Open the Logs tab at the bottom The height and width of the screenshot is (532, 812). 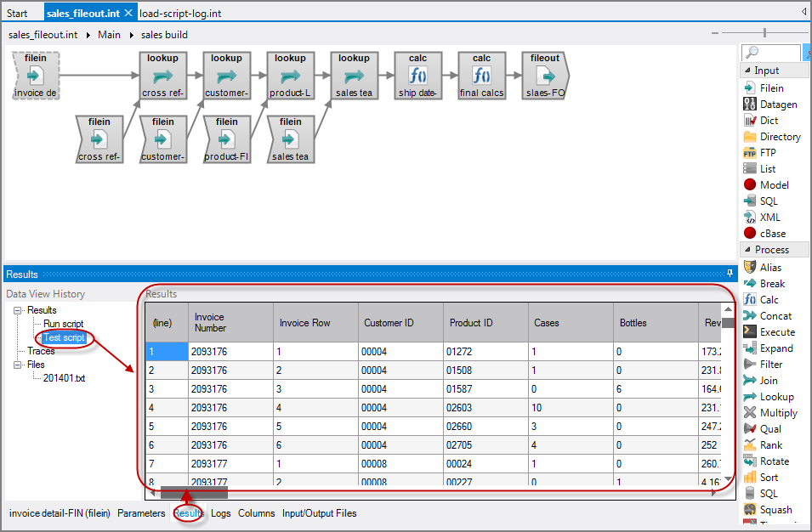pyautogui.click(x=221, y=513)
